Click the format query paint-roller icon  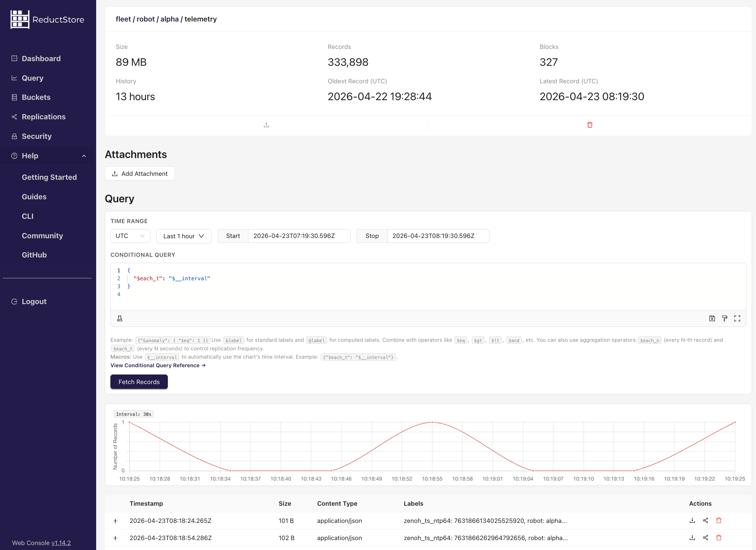(x=725, y=319)
